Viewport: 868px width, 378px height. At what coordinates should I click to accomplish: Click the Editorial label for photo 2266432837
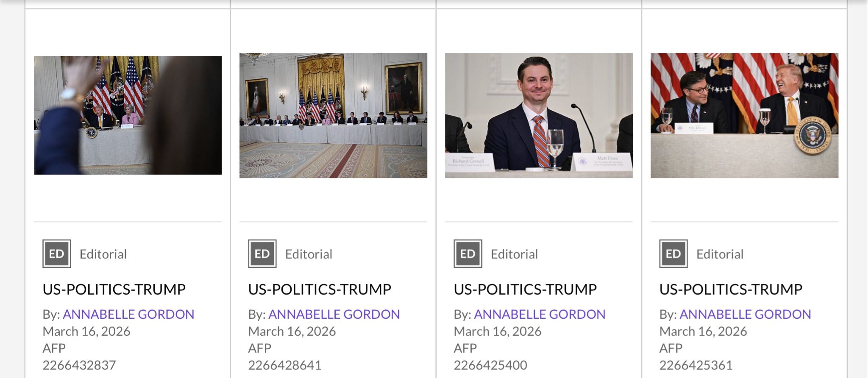tap(103, 254)
